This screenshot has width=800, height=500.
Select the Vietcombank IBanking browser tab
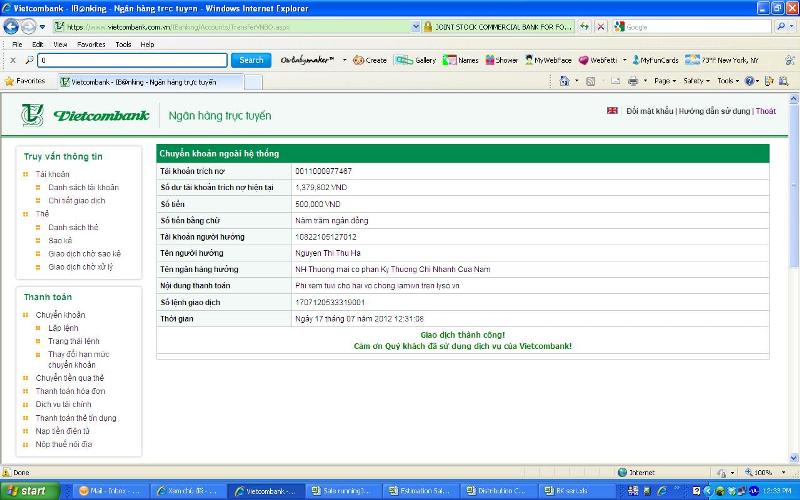point(151,82)
